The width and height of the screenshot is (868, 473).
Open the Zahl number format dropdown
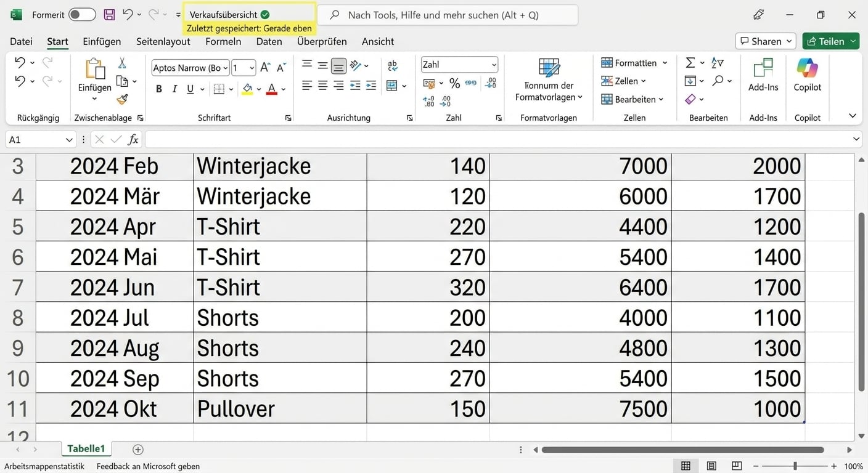coord(494,65)
